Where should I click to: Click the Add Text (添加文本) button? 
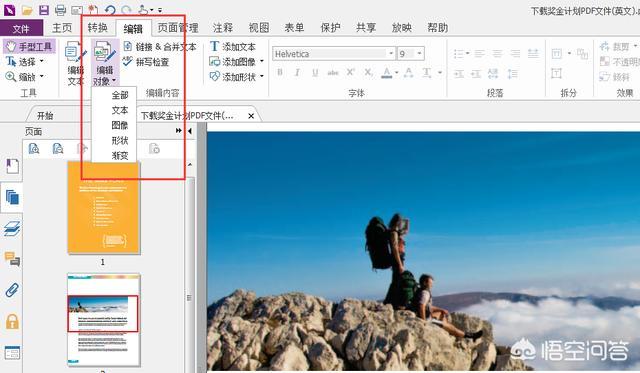(233, 47)
